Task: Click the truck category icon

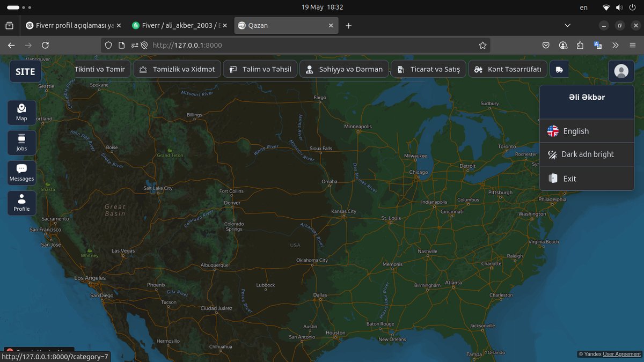Action: pos(559,69)
